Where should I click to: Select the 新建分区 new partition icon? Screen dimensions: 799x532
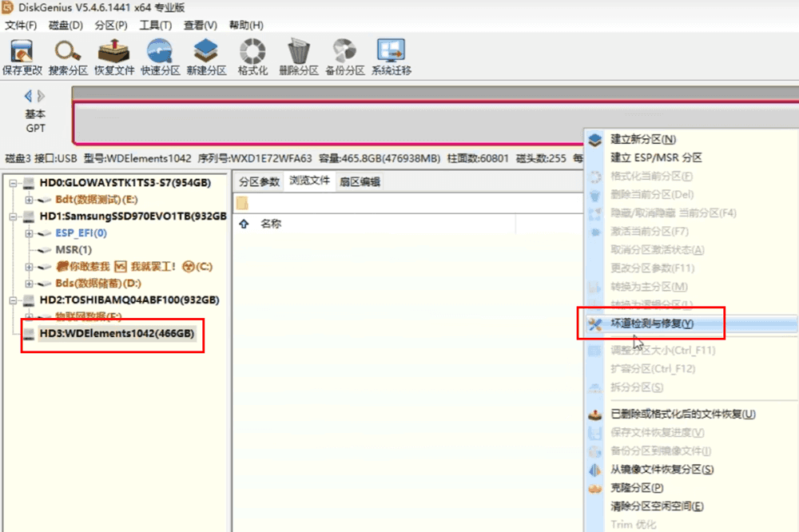point(206,56)
